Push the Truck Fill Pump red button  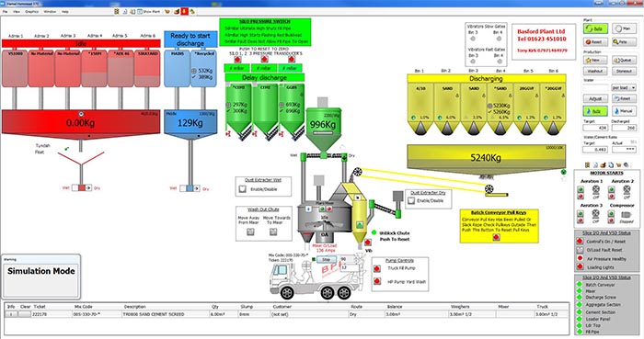[x=377, y=269]
